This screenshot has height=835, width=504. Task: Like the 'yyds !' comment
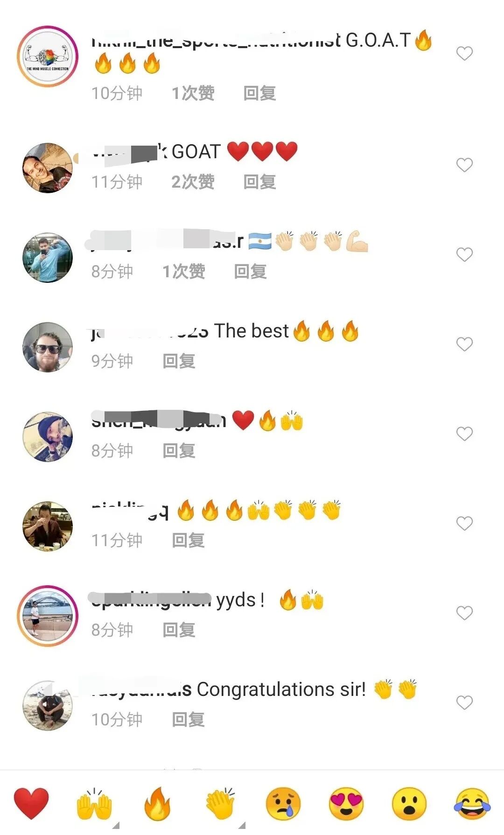pos(464,613)
